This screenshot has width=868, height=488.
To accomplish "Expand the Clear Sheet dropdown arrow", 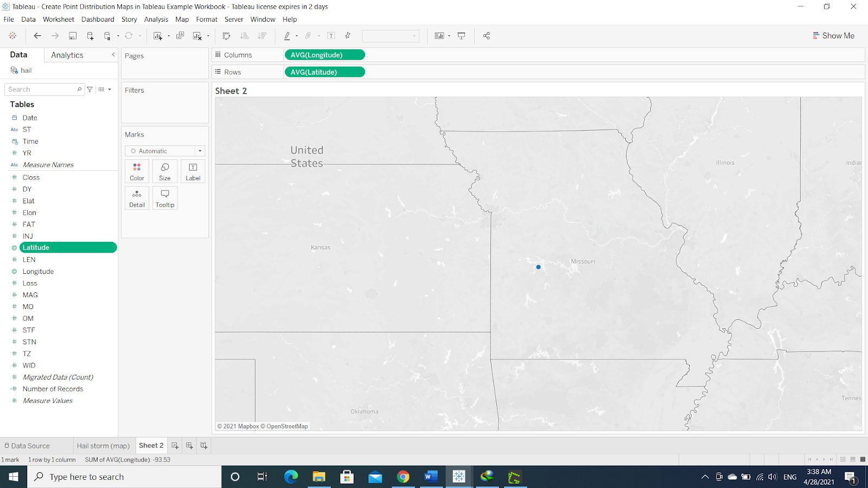I will 208,36.
